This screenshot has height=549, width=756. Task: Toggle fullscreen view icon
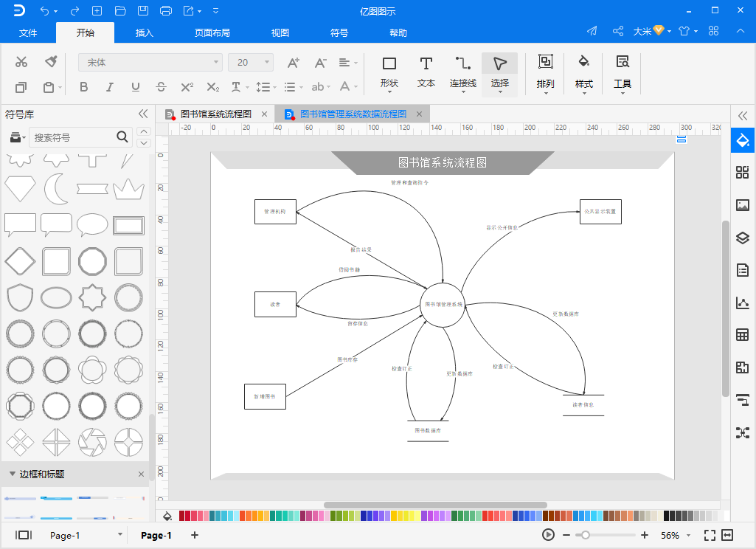pyautogui.click(x=710, y=535)
